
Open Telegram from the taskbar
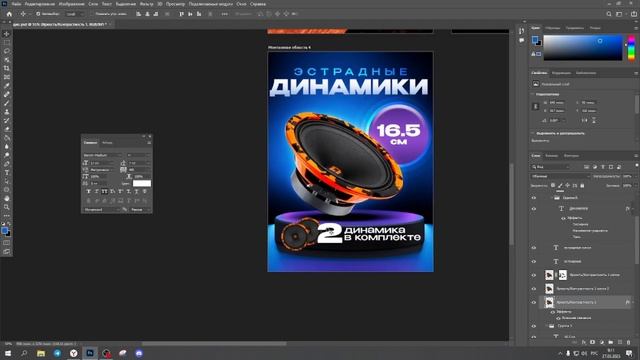(57, 353)
